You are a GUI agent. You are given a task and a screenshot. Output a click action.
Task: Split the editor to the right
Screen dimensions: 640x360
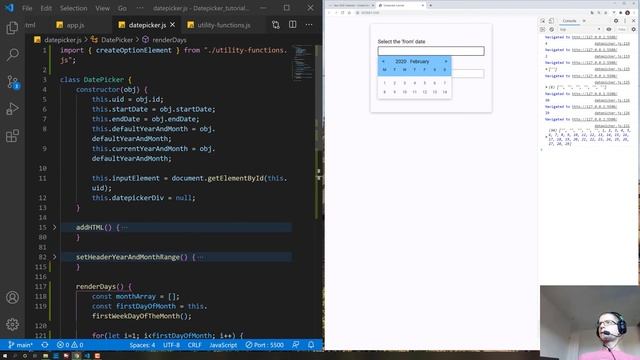(293, 25)
